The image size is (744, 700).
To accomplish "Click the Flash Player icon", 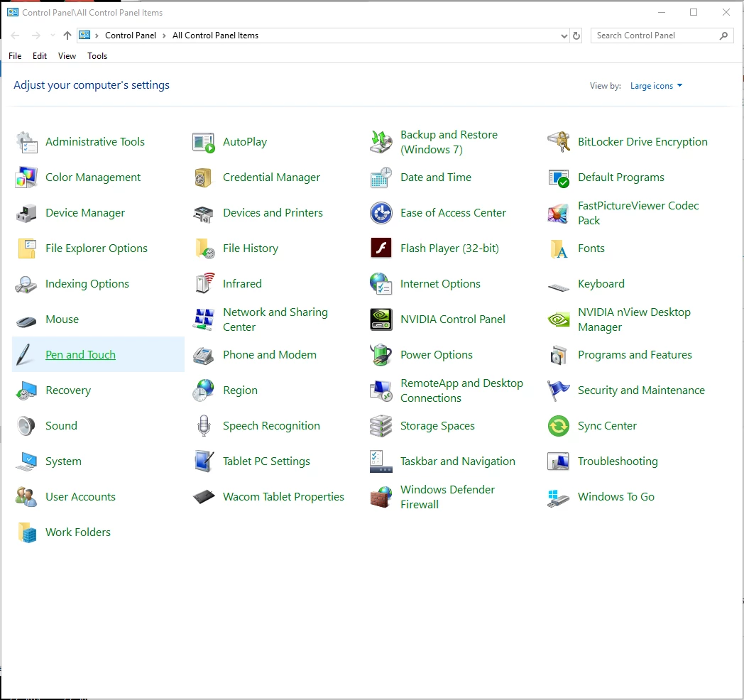I will (381, 248).
